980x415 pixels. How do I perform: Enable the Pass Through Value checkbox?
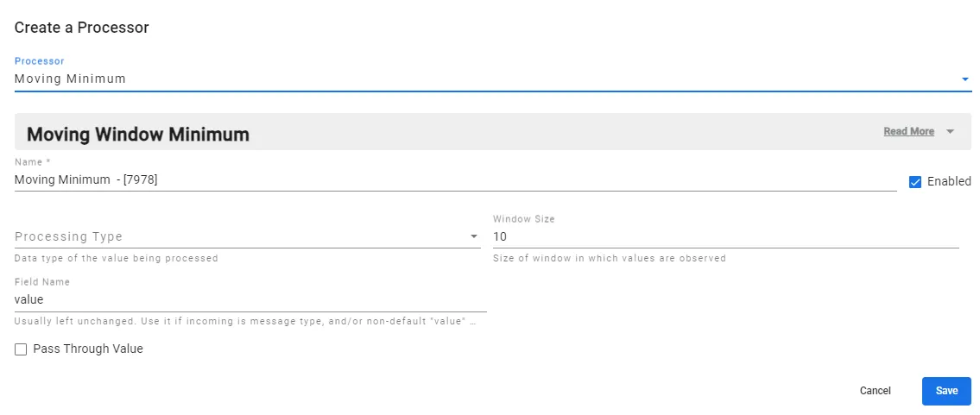click(x=21, y=349)
